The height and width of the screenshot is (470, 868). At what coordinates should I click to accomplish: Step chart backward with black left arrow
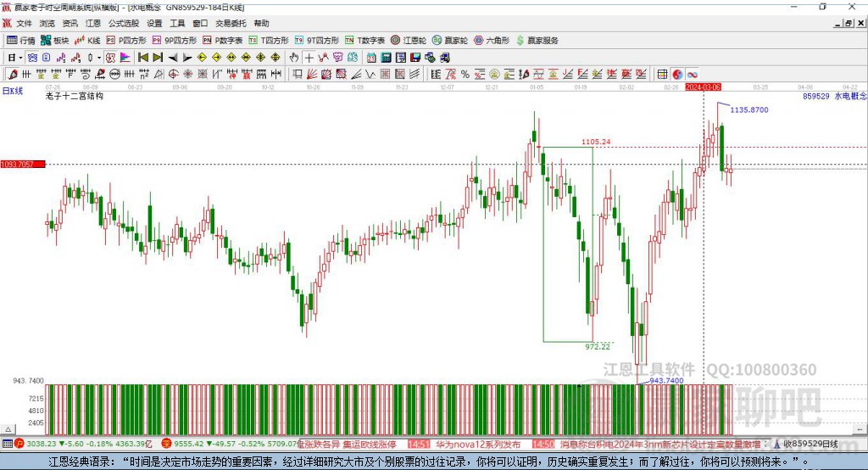[x=173, y=58]
